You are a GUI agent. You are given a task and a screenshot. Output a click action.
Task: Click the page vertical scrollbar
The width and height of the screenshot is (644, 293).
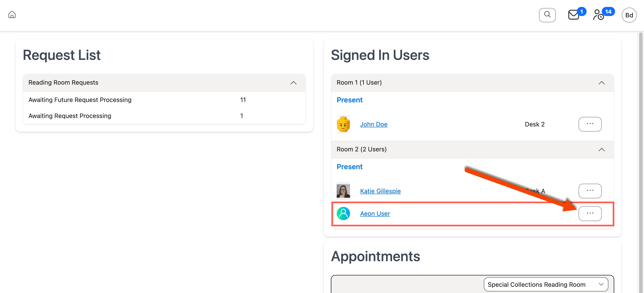(640, 160)
